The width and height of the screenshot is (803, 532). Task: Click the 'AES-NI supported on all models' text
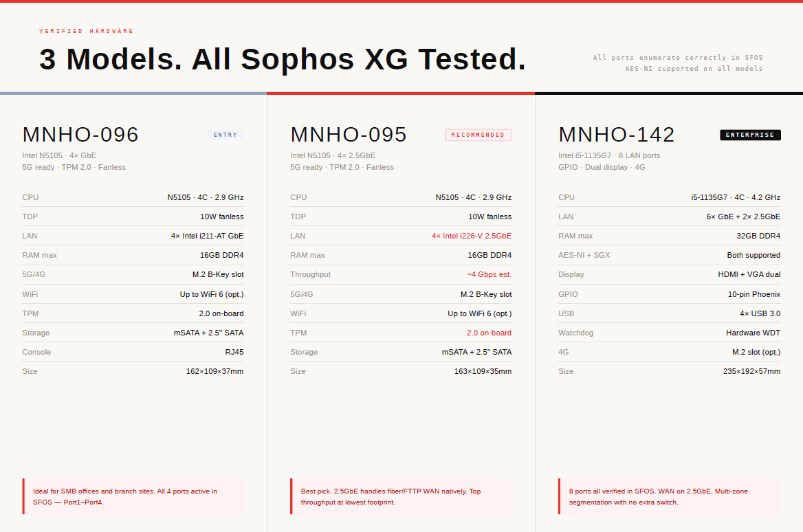(x=694, y=69)
